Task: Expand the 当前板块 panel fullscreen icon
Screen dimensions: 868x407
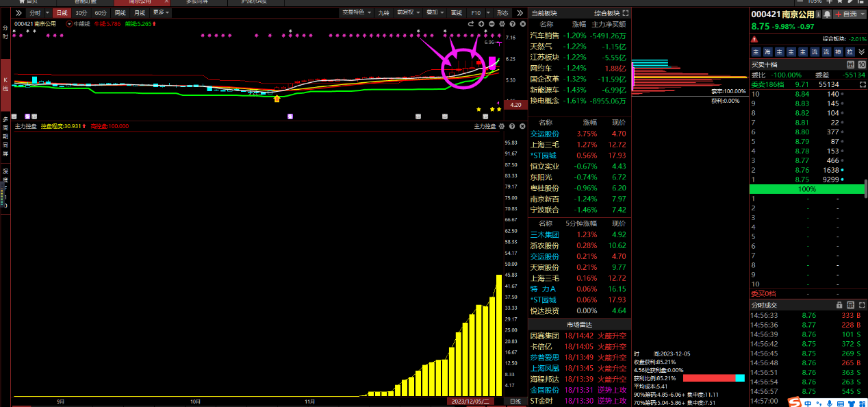Action: tap(625, 13)
